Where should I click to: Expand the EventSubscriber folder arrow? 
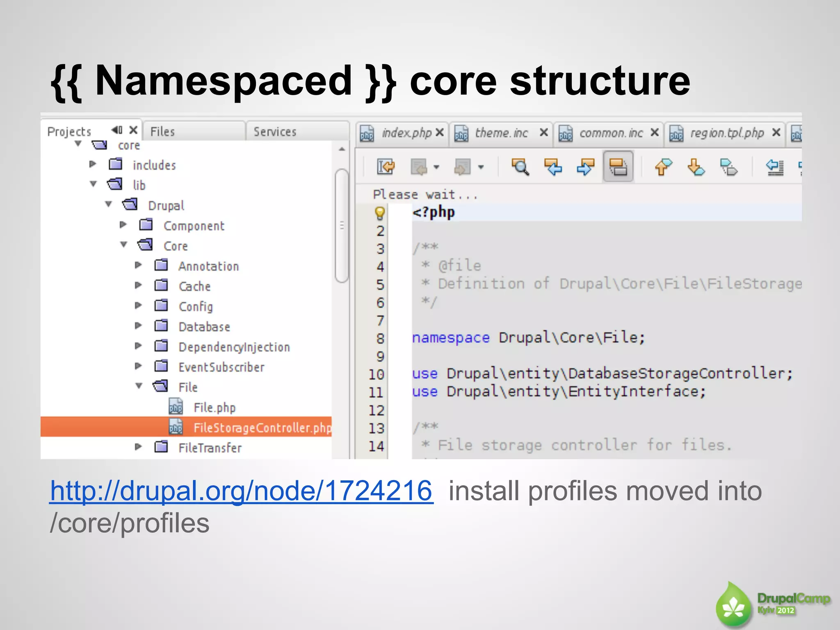click(138, 366)
